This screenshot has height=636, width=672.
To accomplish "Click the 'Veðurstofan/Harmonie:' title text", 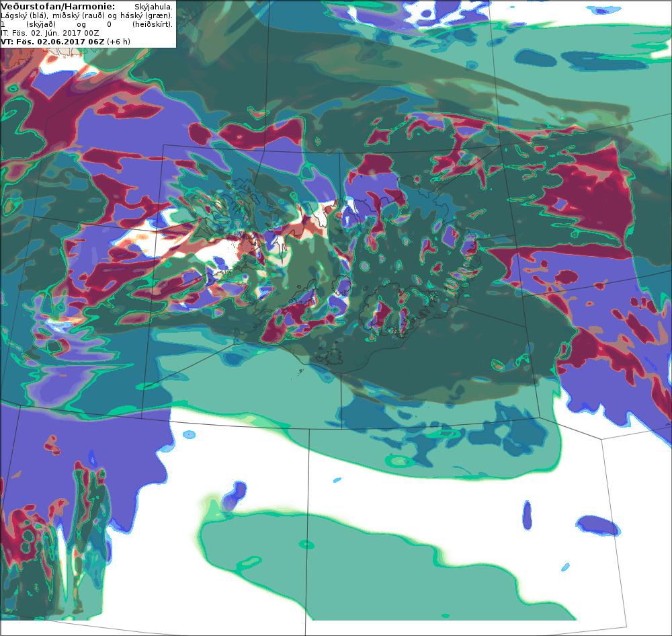I will click(58, 7).
